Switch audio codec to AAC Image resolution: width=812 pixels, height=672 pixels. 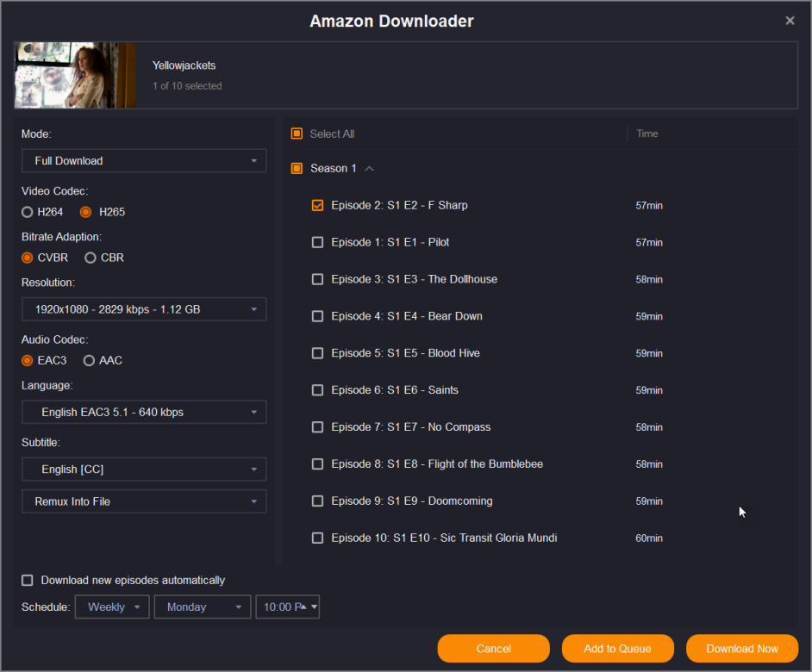click(89, 360)
